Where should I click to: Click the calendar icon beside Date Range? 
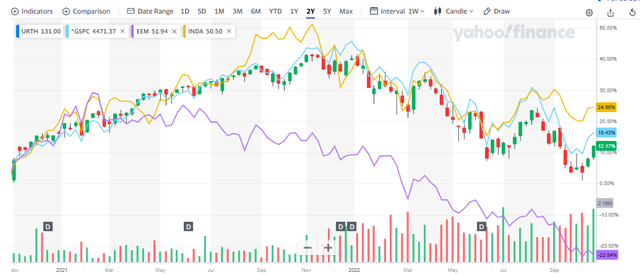131,12
